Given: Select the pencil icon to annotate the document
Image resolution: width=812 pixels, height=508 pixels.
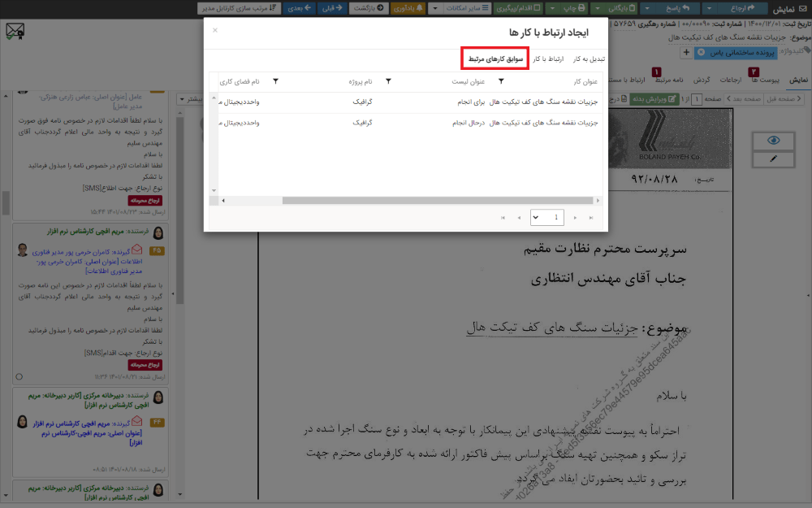Looking at the screenshot, I should pos(772,158).
